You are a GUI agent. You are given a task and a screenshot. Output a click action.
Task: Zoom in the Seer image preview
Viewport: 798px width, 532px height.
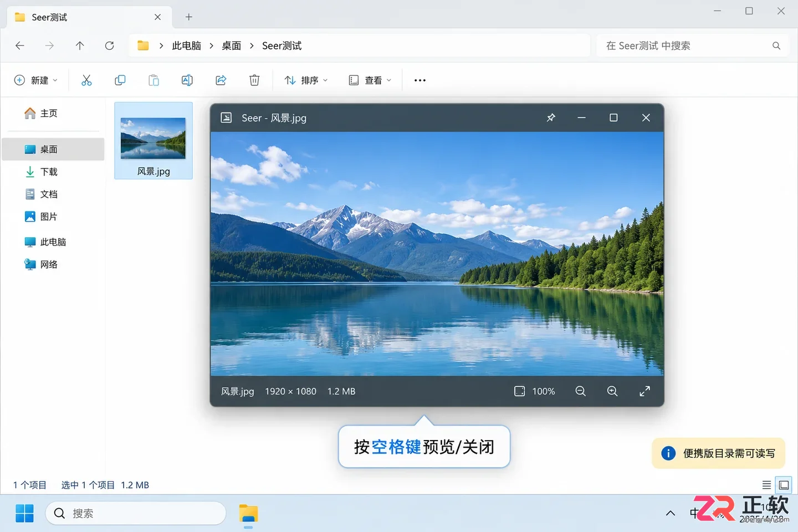[x=612, y=391]
